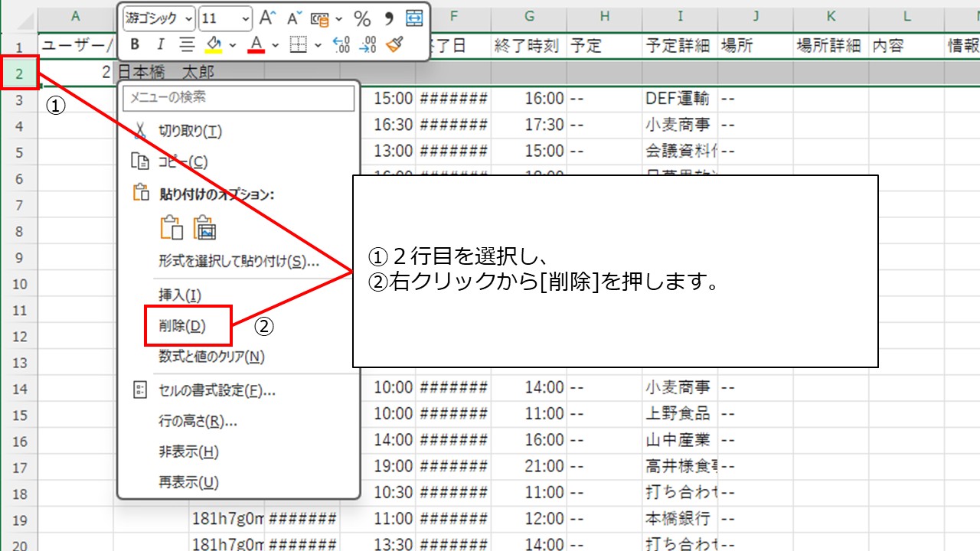This screenshot has width=980, height=551.
Task: Click the 内容 header cell
Action: [x=906, y=46]
